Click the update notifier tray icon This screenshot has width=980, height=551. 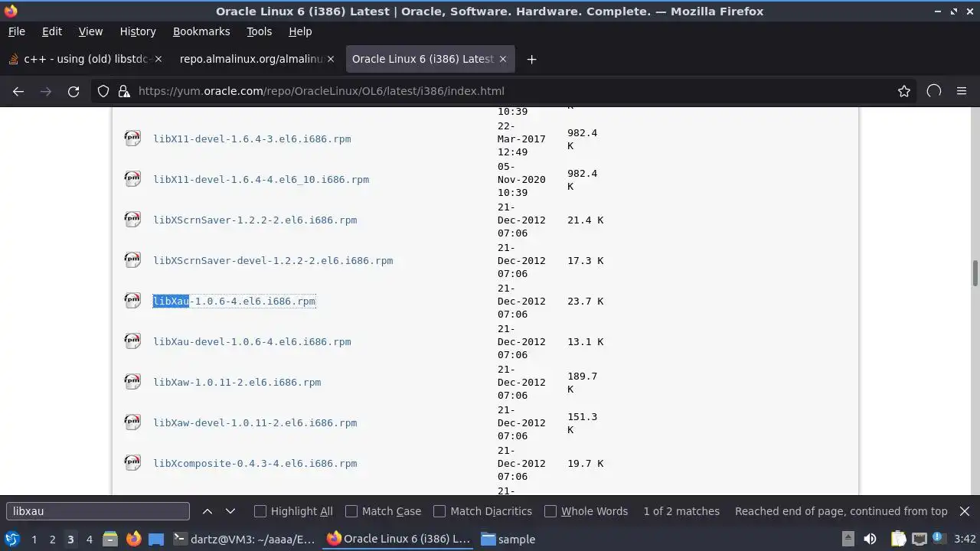(x=939, y=539)
